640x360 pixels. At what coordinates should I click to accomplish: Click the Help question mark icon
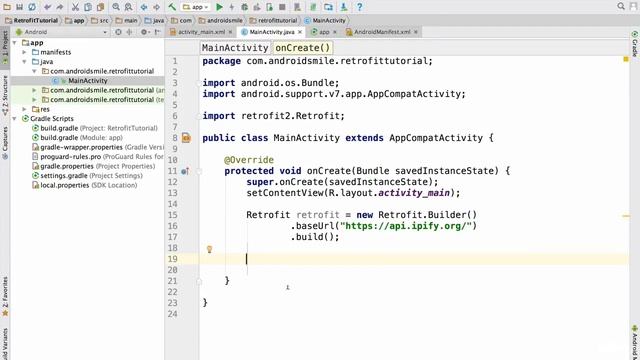click(x=359, y=7)
